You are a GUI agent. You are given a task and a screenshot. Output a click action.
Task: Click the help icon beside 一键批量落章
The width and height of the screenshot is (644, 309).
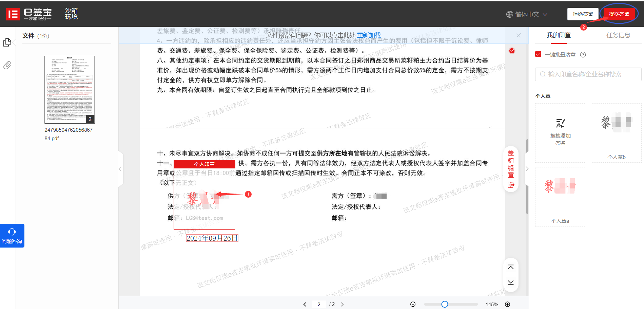click(583, 55)
